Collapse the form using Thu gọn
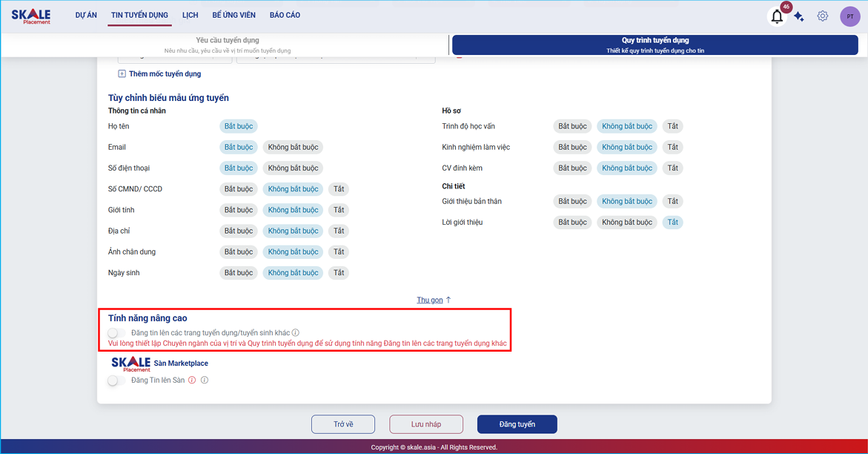868x454 pixels. [430, 300]
